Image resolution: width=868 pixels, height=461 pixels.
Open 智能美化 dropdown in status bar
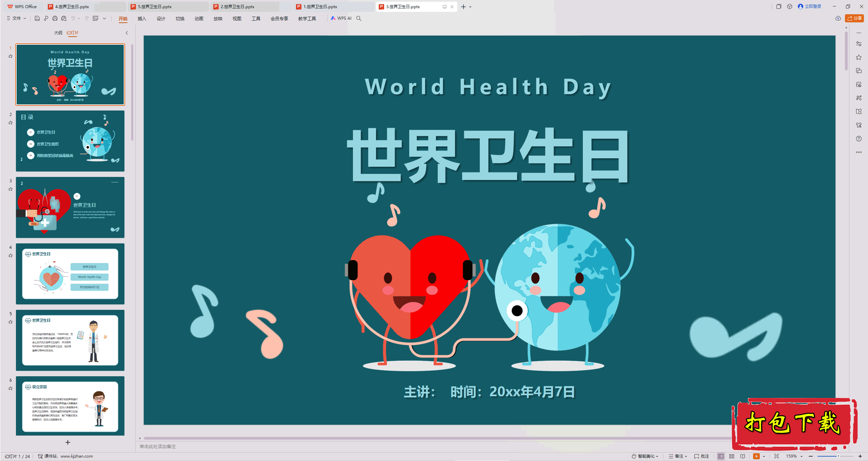[645, 456]
